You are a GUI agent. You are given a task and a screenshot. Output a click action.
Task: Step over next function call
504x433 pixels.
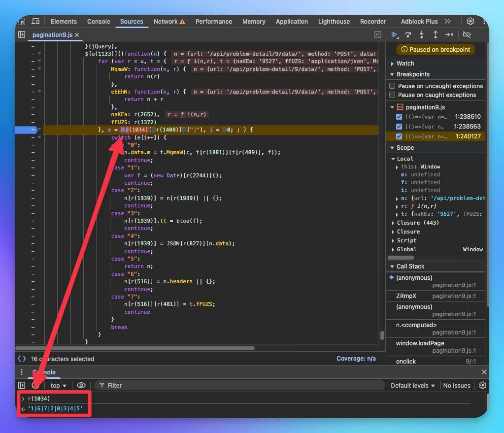[x=408, y=34]
